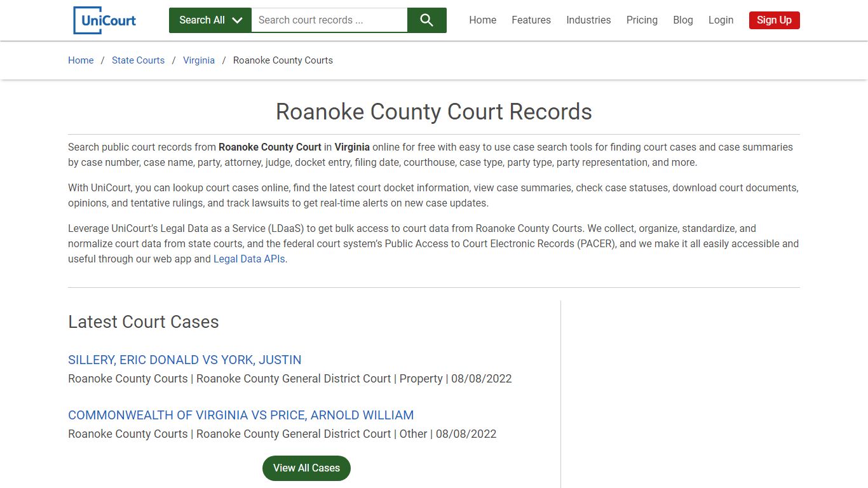Select Roanoke County Courts breadcrumb text

tap(283, 60)
